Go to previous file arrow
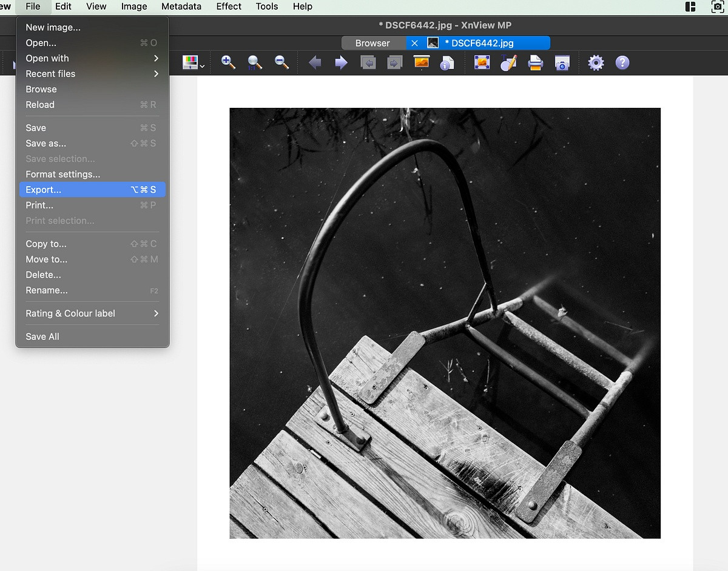Image resolution: width=728 pixels, height=571 pixels. tap(314, 62)
